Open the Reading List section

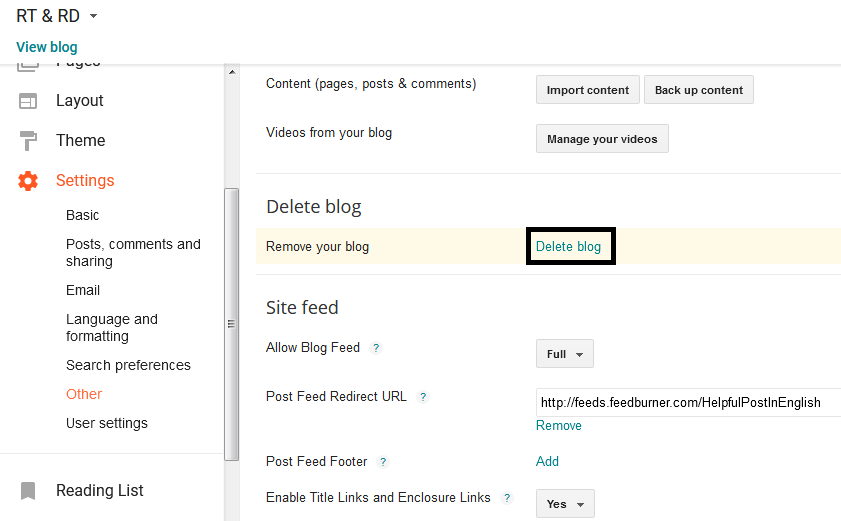(x=100, y=490)
